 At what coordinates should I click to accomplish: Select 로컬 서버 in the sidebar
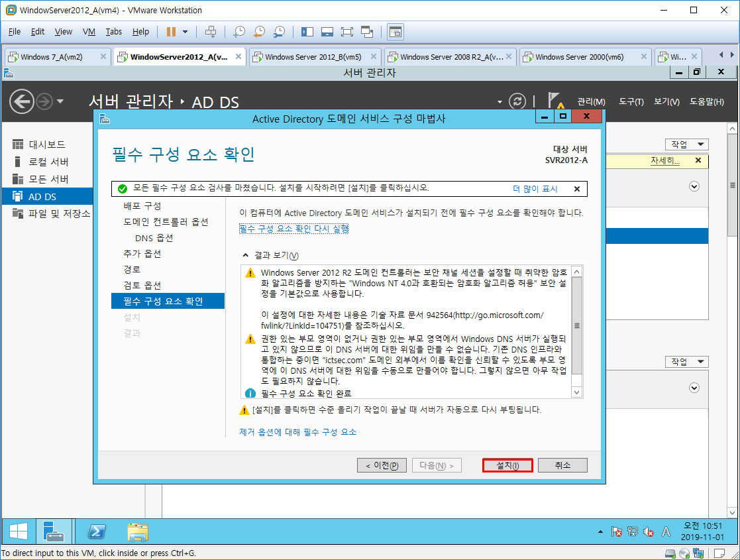pyautogui.click(x=47, y=162)
